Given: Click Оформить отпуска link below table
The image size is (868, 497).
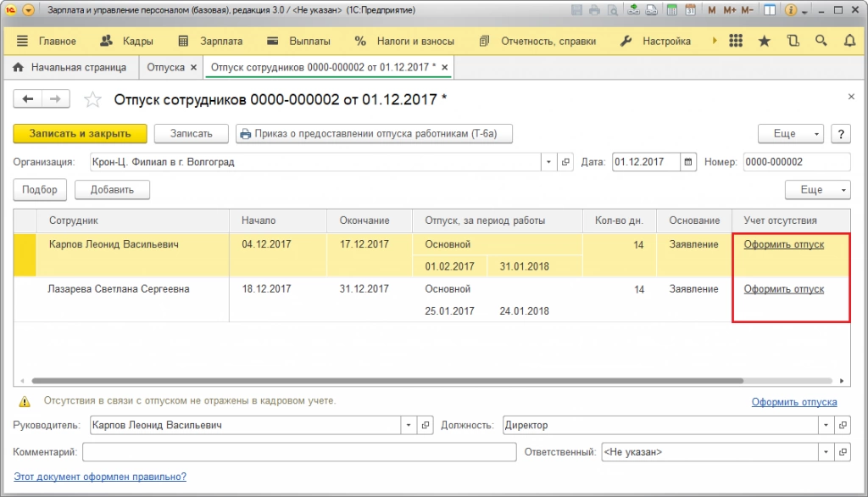Looking at the screenshot, I should pos(794,402).
